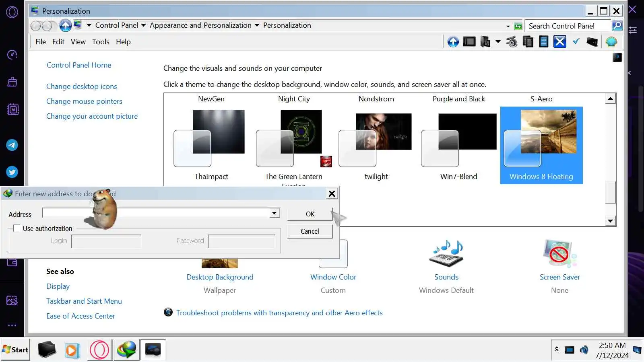Open the black folder icon on the taskbar

(47, 350)
